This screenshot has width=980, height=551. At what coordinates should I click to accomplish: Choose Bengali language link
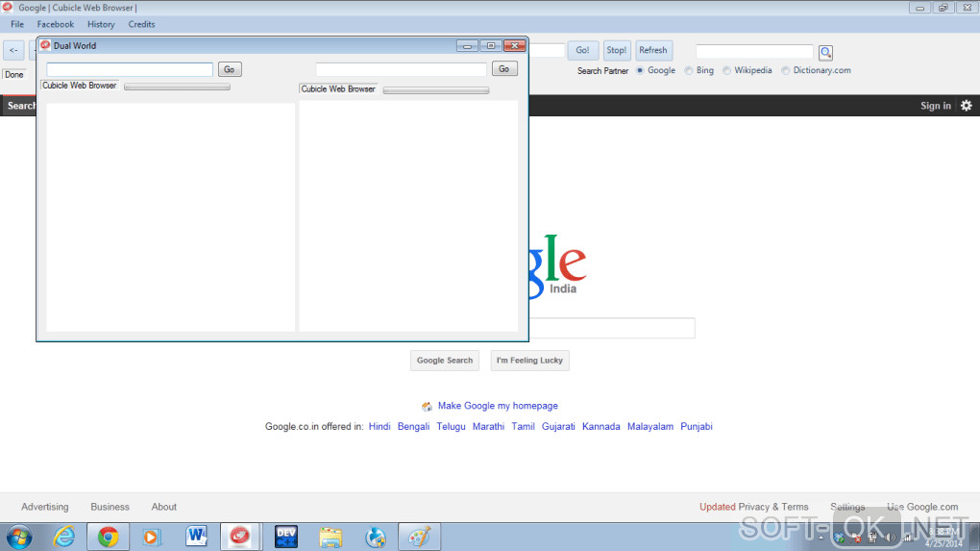coord(413,427)
